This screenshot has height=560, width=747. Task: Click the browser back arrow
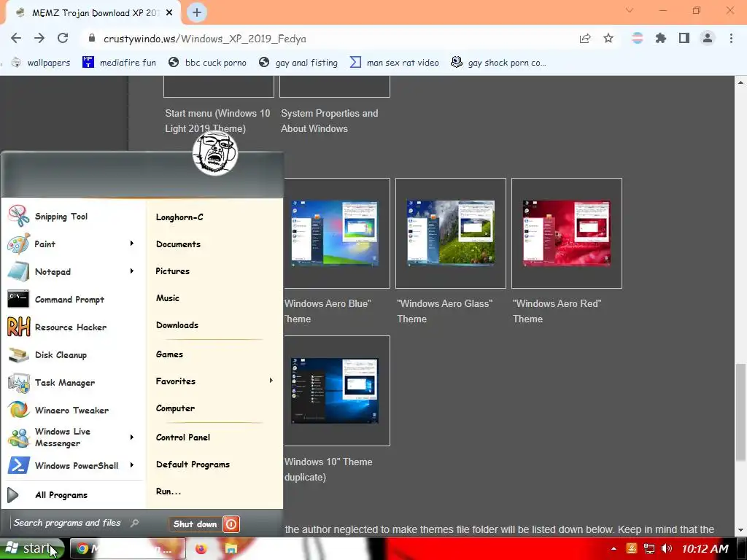(16, 38)
